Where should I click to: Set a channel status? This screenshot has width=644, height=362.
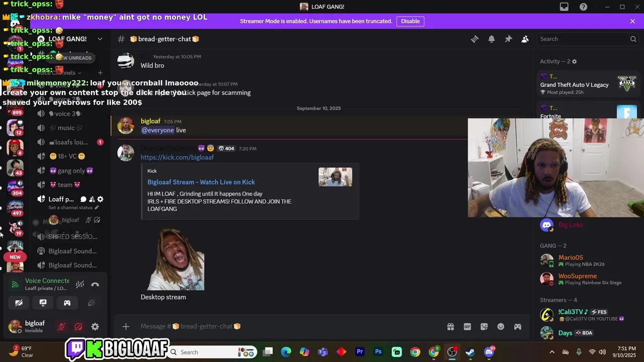[x=73, y=208]
